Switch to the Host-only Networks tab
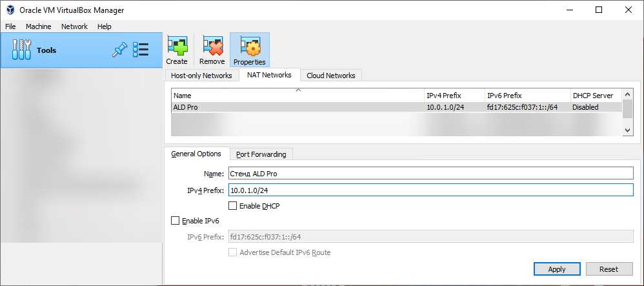 click(201, 76)
